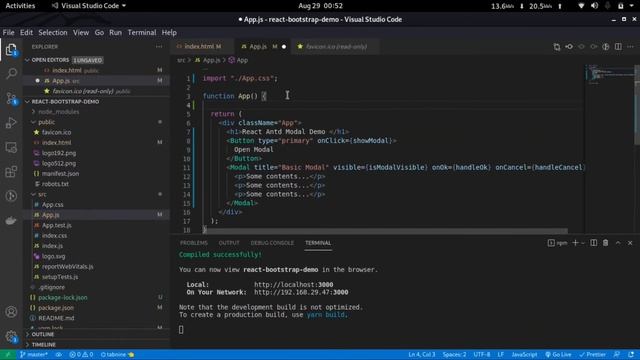The image size is (640, 360).
Task: Click Prettier status bar item
Action: tap(592, 354)
